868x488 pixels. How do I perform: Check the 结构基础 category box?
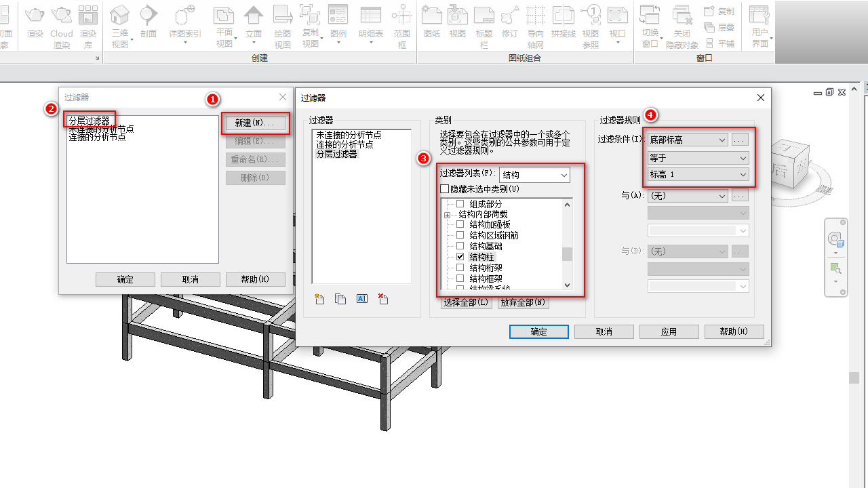(460, 246)
